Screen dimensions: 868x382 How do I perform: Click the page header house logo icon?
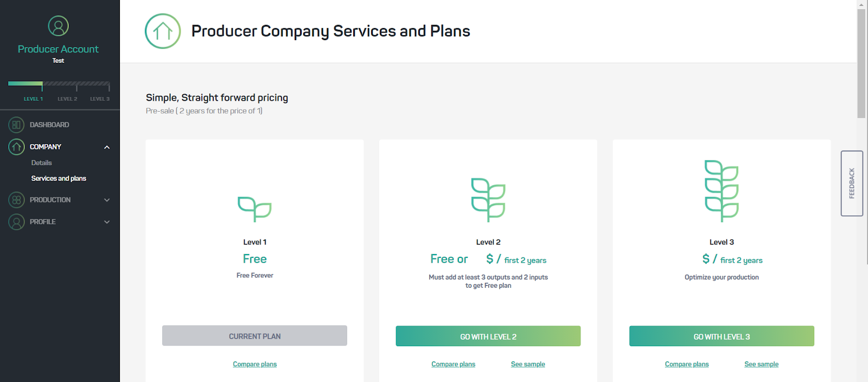pyautogui.click(x=163, y=31)
